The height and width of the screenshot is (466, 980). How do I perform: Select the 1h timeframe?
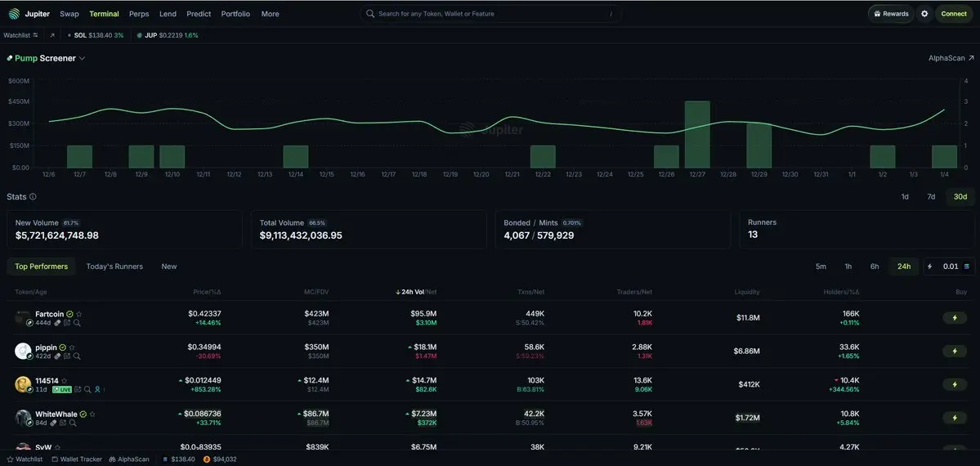click(848, 267)
